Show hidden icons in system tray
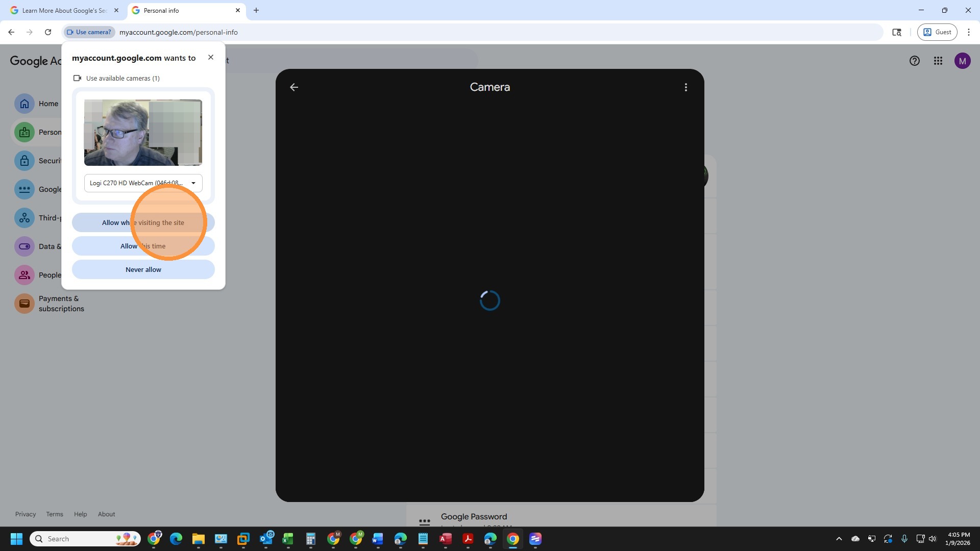 point(839,539)
